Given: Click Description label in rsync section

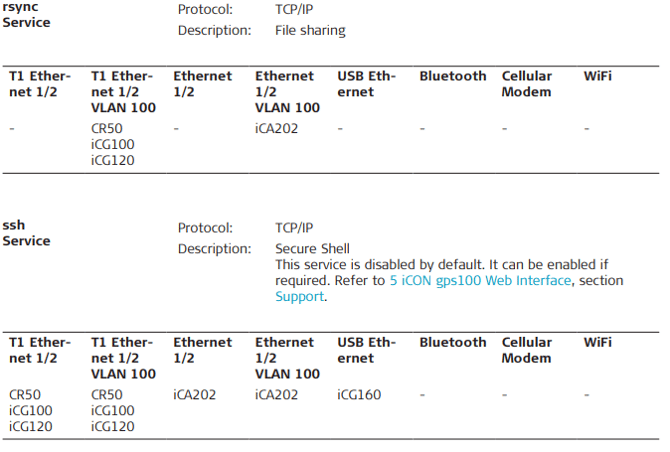Looking at the screenshot, I should click(214, 31).
